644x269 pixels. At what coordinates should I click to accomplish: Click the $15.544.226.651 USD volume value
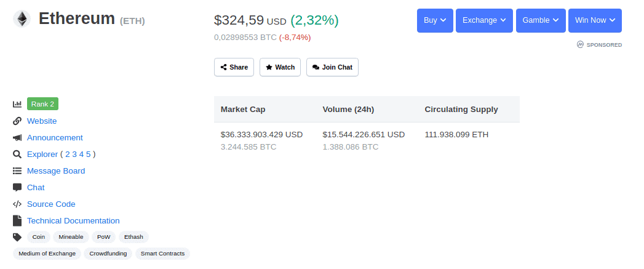[364, 134]
